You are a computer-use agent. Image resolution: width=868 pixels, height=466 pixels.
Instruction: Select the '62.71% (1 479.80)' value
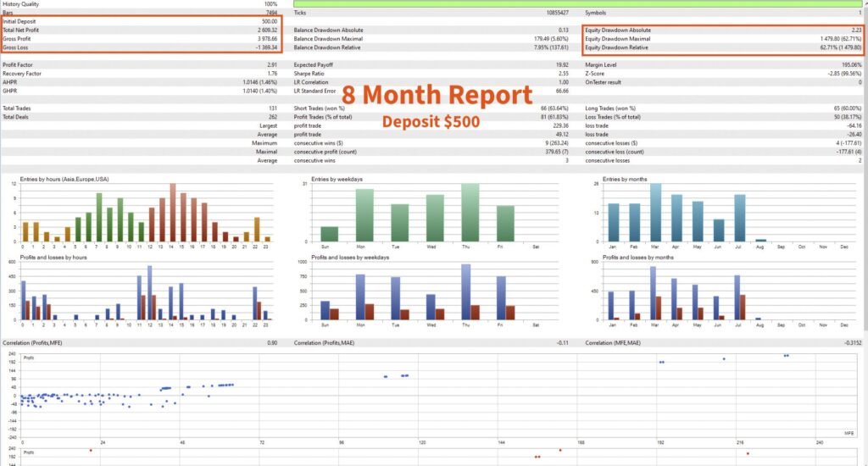click(x=841, y=47)
